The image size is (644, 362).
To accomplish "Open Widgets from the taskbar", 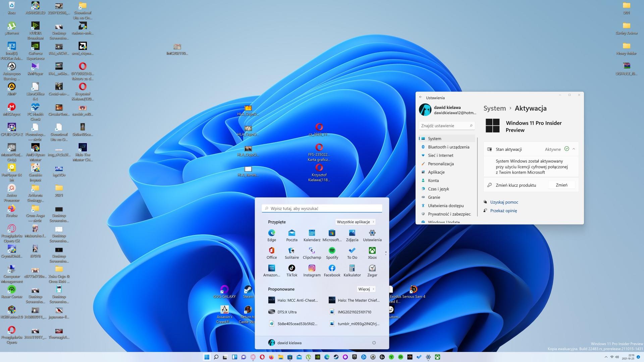I will coord(234,357).
